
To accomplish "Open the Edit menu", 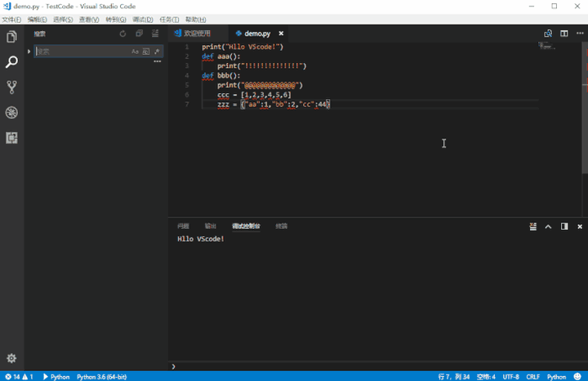I will pyautogui.click(x=37, y=20).
